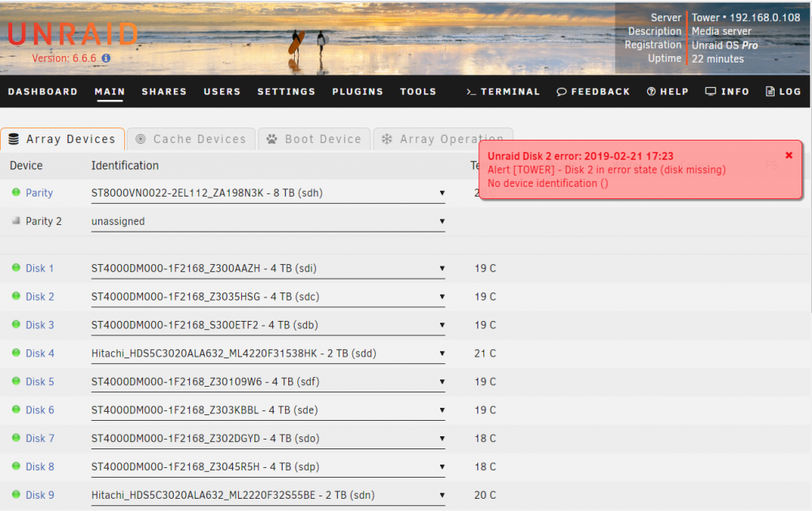This screenshot has width=812, height=511.
Task: Click the green status ball for Disk 4
Action: (16, 353)
